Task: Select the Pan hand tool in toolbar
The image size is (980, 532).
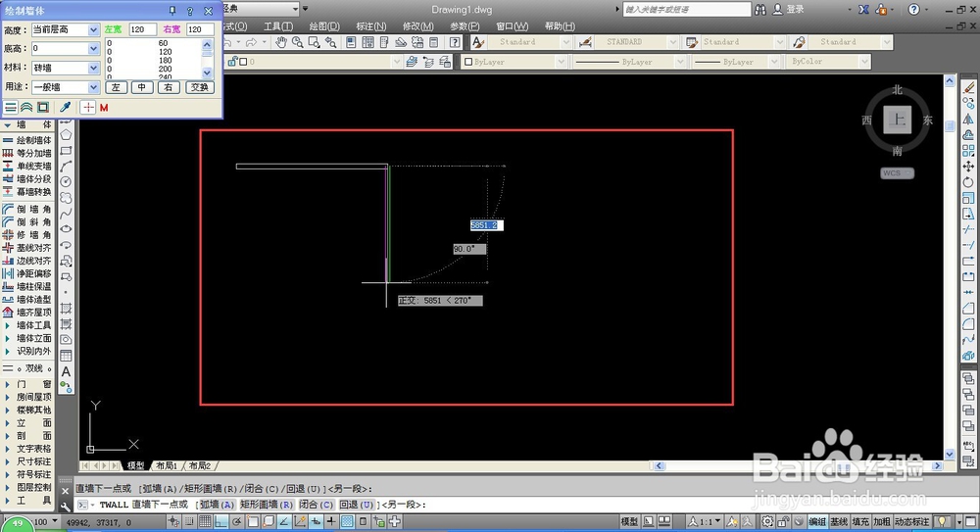Action: point(281,42)
